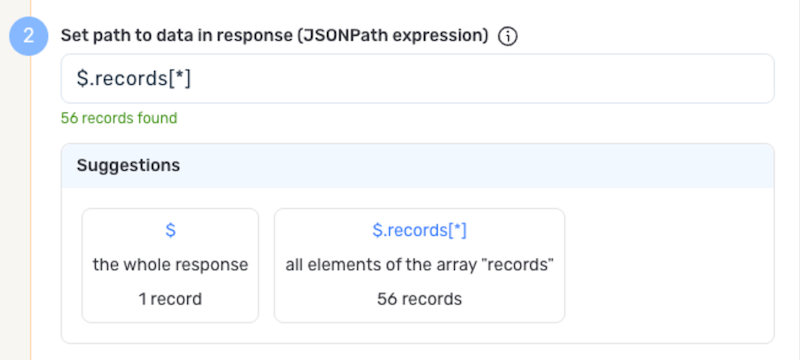Image resolution: width=800 pixels, height=360 pixels.
Task: Click the JSONPath input field containing $.records[*]
Action: pos(417,79)
